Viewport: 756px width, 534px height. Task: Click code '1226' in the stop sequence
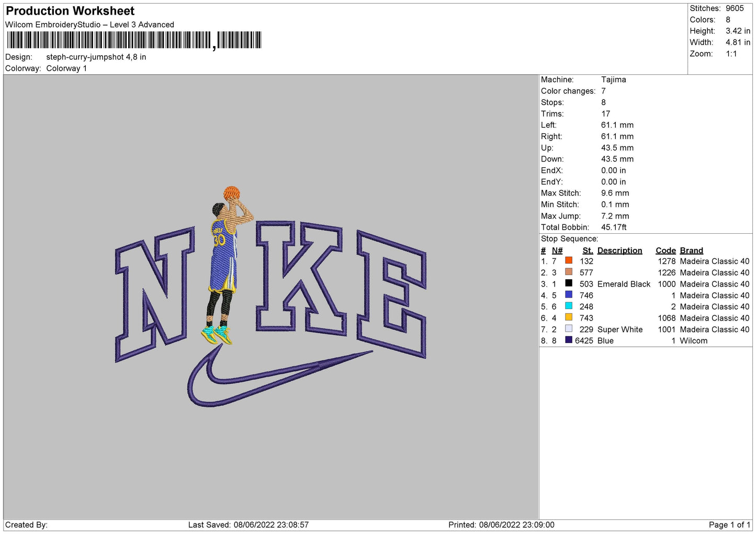point(667,272)
